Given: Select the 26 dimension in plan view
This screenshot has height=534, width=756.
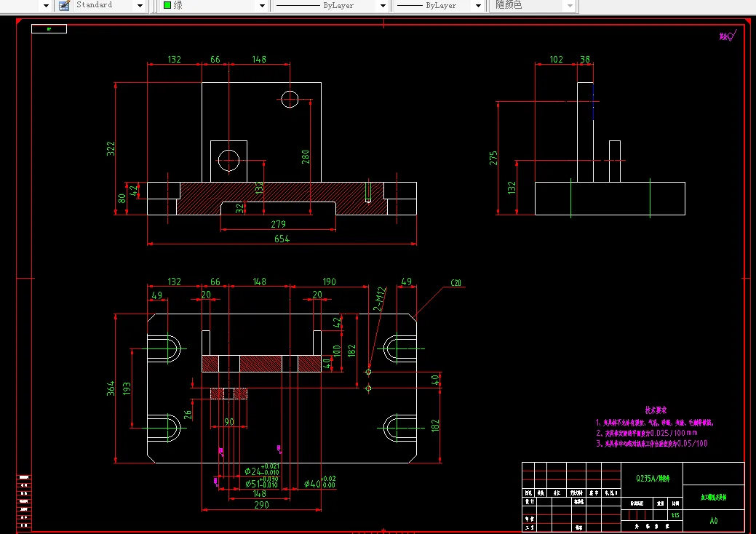Looking at the screenshot, I should 188,414.
